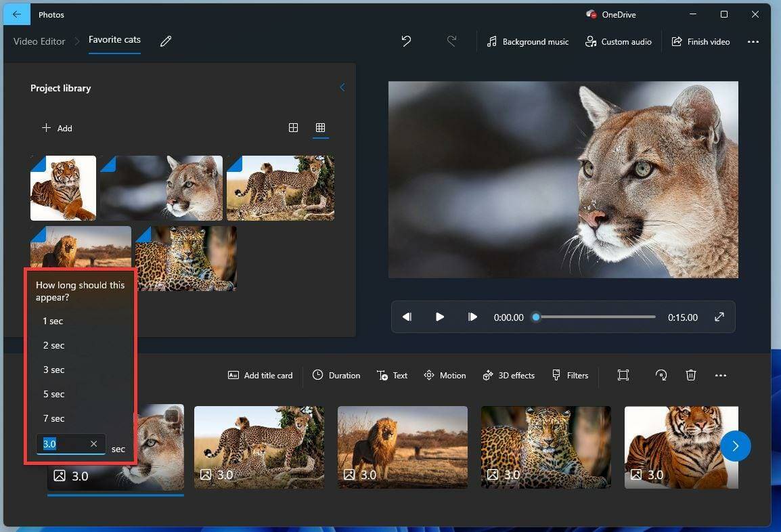Expand the preview to full screen
The height and width of the screenshot is (532, 781).
(719, 317)
